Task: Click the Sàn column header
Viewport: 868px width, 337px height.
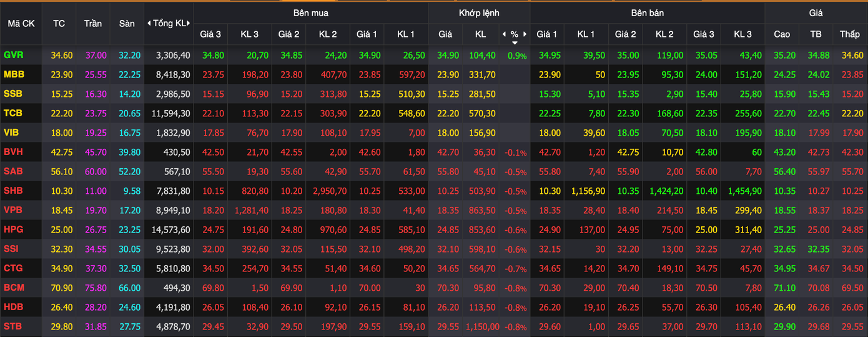Action: tap(127, 23)
